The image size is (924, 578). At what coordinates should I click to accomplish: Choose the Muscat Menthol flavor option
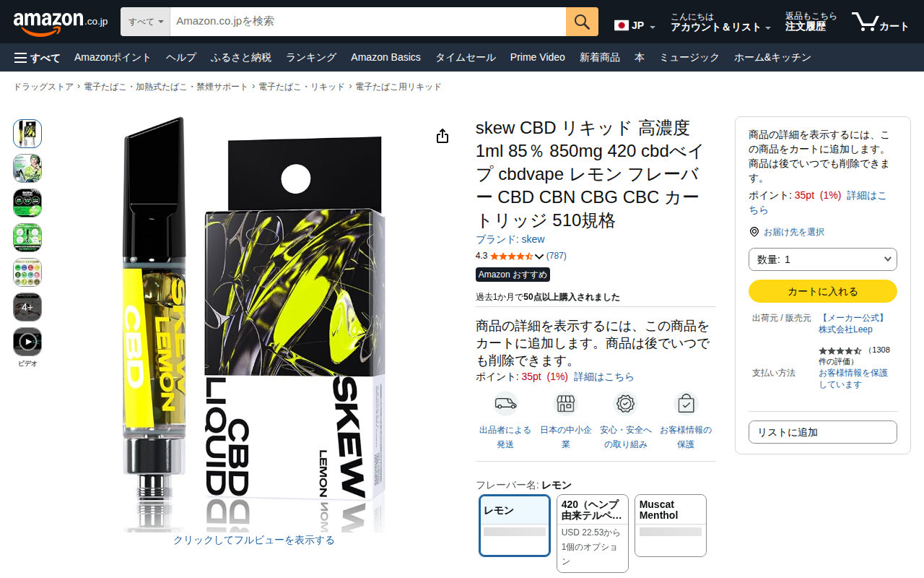(671, 525)
